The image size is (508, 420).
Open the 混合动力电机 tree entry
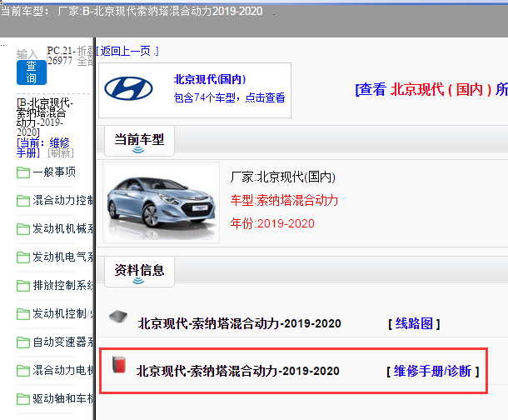[62, 370]
